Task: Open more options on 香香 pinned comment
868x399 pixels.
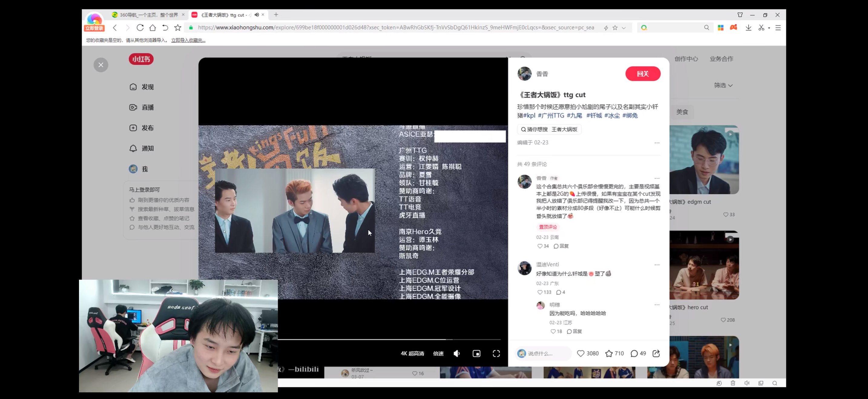Action: point(657,178)
